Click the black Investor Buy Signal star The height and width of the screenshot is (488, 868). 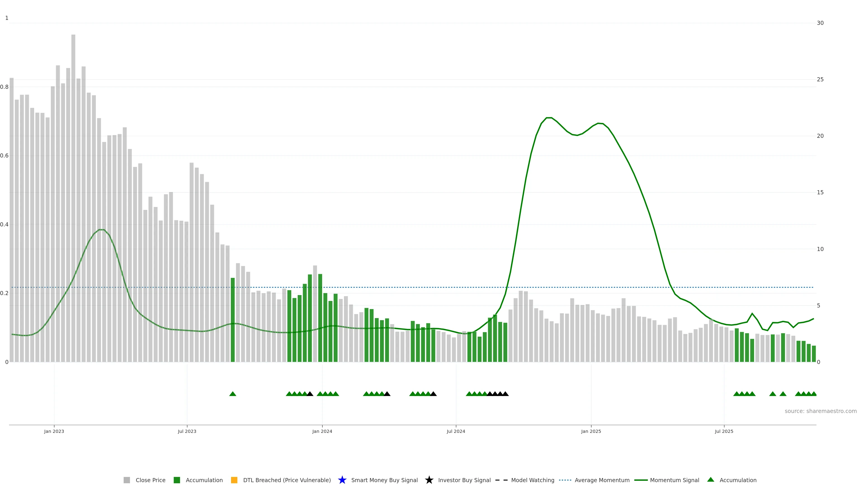click(429, 480)
